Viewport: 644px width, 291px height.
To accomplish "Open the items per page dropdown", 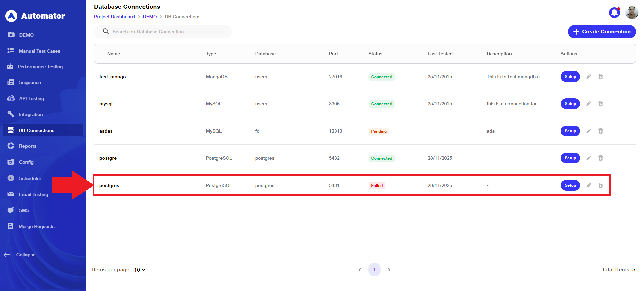I will pos(140,270).
